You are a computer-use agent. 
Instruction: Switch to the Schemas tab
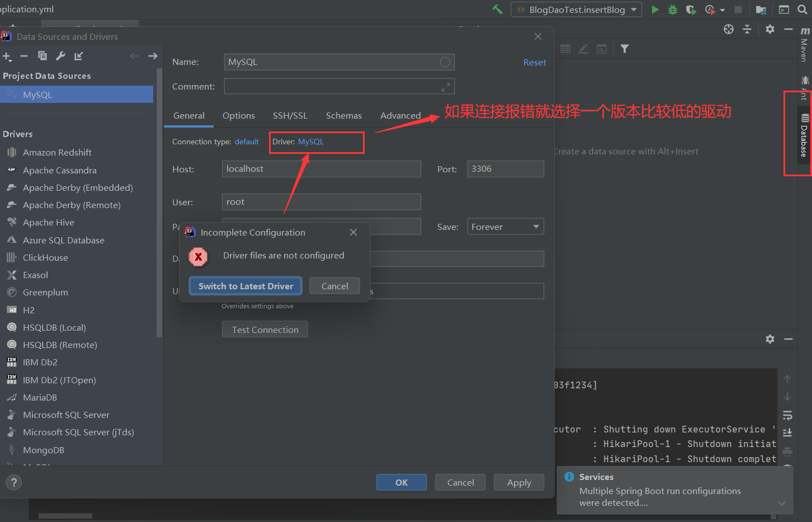click(x=344, y=116)
